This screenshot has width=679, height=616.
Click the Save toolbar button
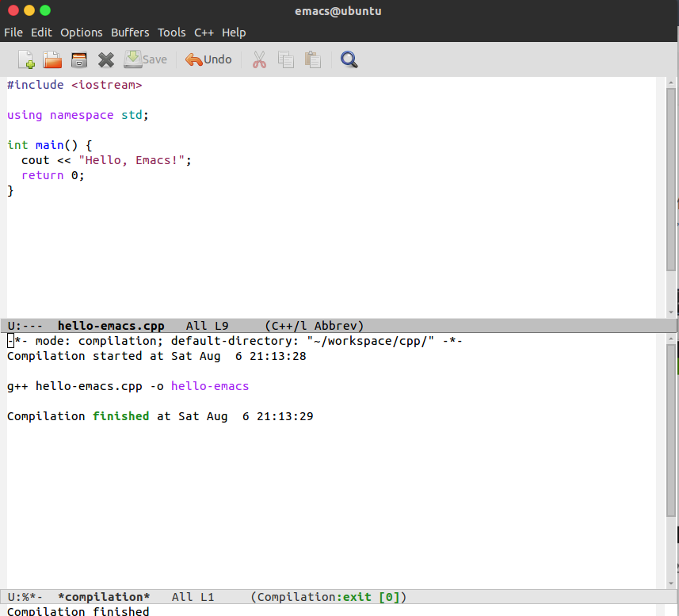point(146,59)
